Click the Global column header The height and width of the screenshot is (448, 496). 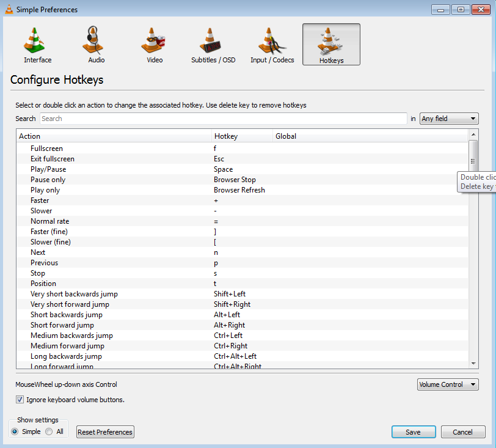click(370, 136)
